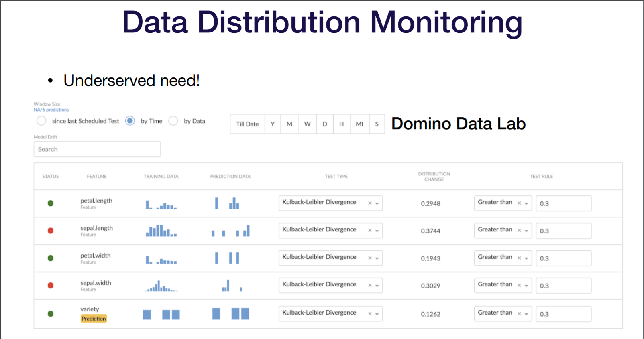Image resolution: width=644 pixels, height=339 pixels.
Task: Expand the Greater than dropdown for petal.width
Action: point(526,258)
